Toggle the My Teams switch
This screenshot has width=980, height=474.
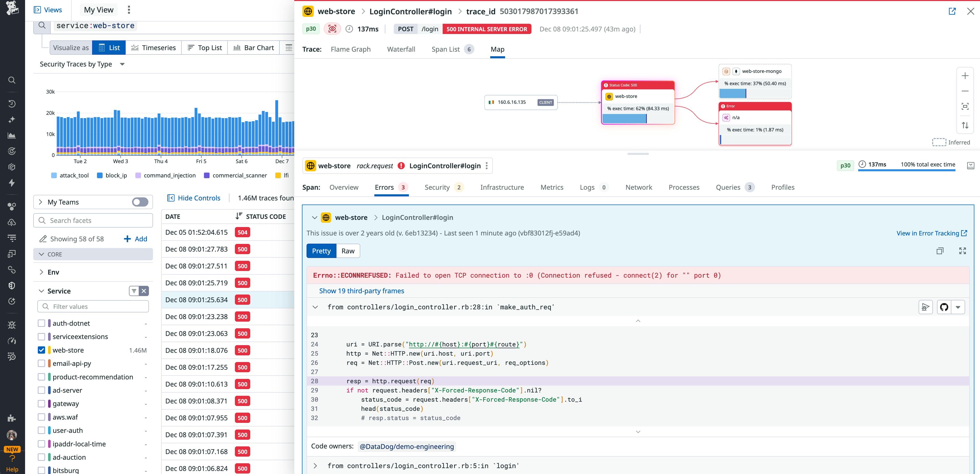tap(140, 202)
